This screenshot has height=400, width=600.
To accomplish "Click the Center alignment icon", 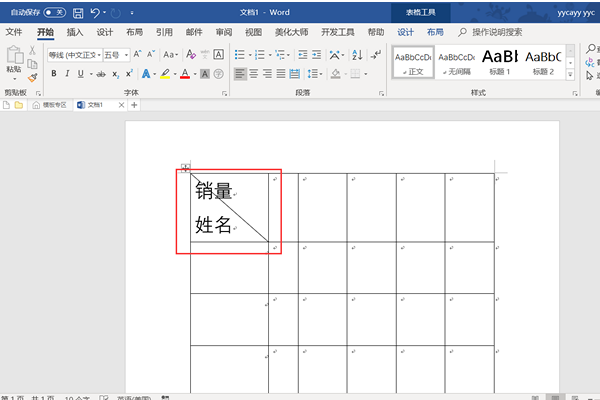I will point(254,73).
